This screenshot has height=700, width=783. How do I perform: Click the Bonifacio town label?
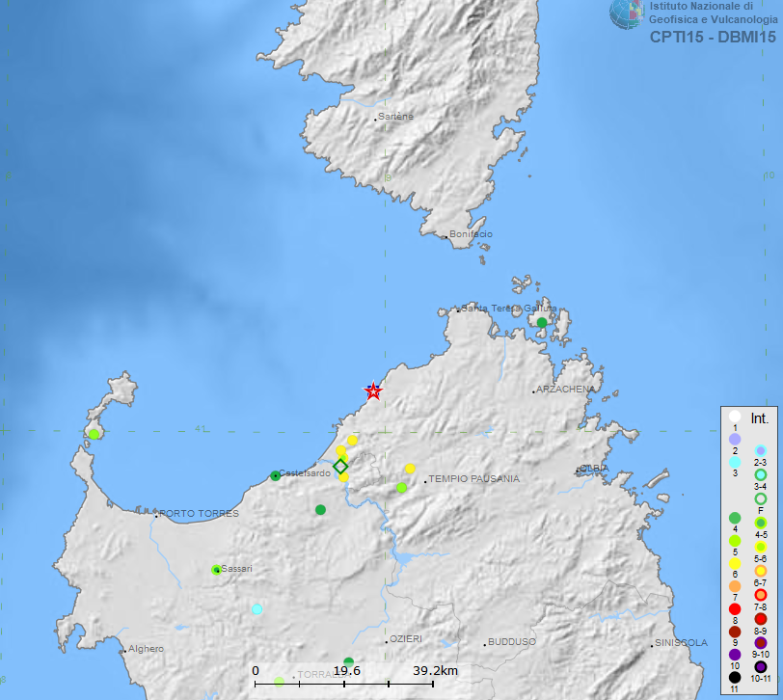(x=472, y=234)
